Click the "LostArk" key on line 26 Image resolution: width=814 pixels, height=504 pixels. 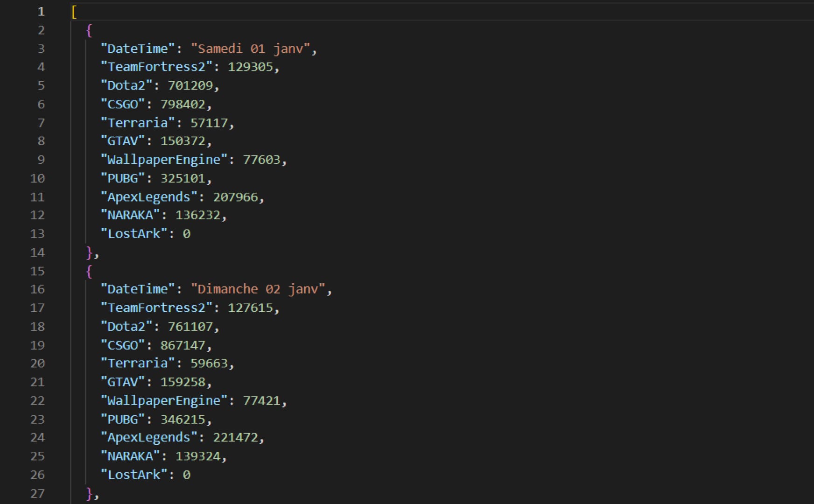pyautogui.click(x=134, y=475)
